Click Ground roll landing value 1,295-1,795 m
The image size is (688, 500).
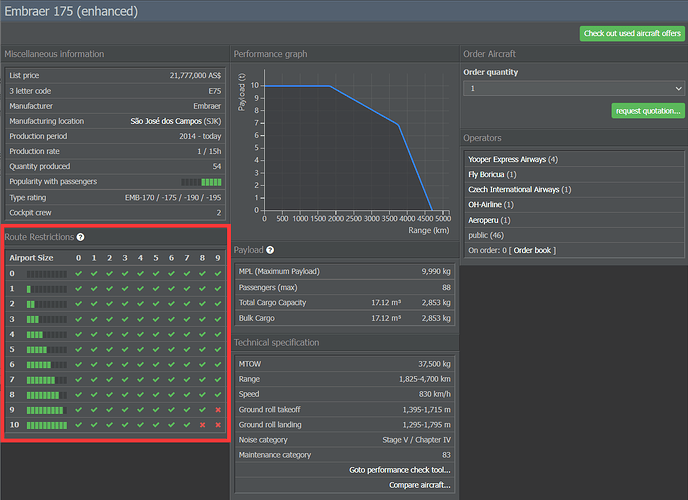[426, 425]
